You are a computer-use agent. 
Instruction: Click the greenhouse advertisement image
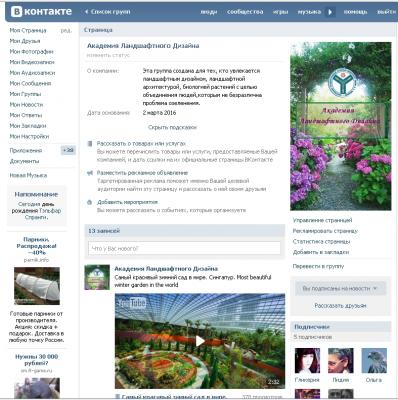37,286
